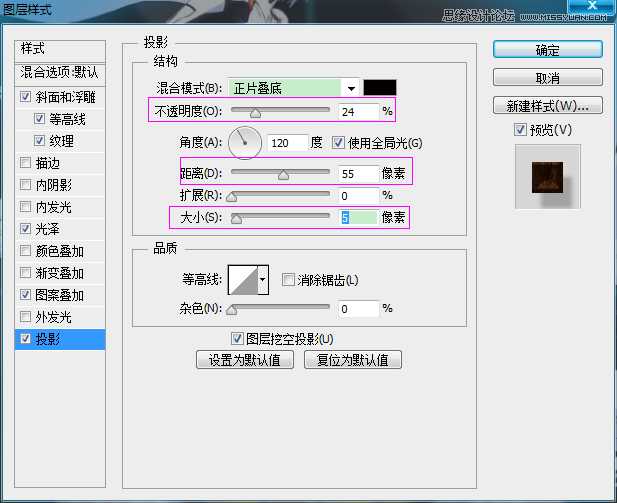Click 设置为默认值 button
Screen dimensions: 617x503
point(245,360)
